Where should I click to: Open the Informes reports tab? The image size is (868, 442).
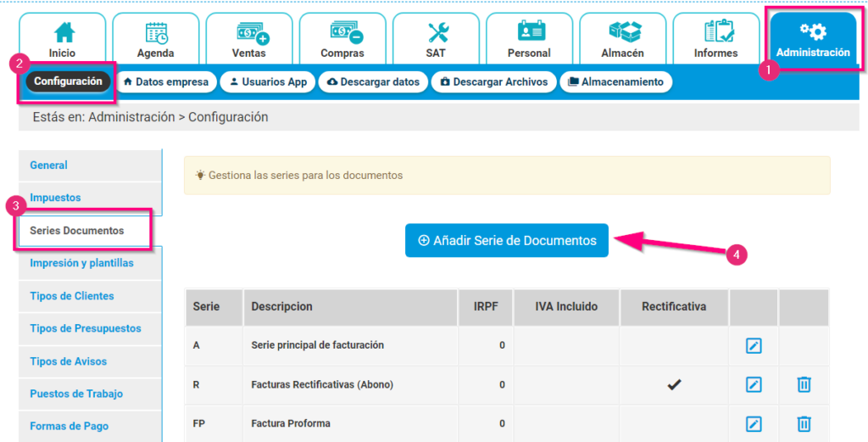715,39
